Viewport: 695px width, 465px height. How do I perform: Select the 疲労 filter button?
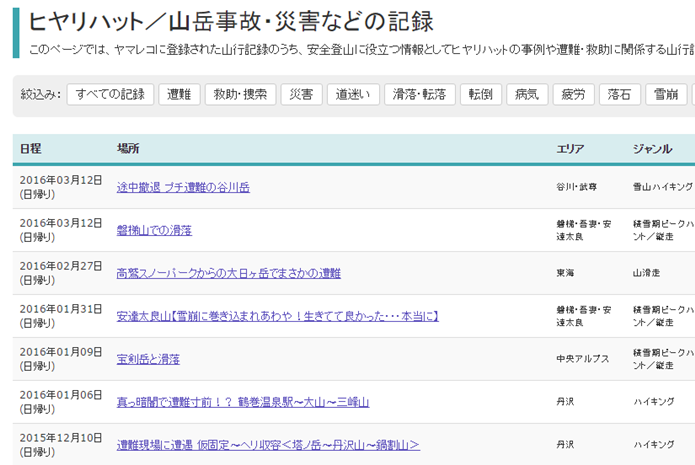574,95
